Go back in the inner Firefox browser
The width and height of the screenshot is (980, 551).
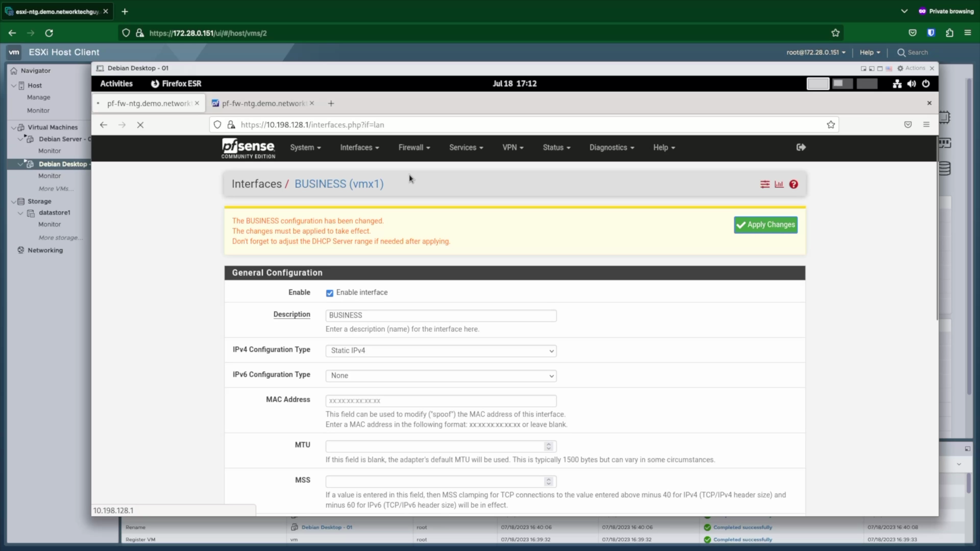(104, 125)
